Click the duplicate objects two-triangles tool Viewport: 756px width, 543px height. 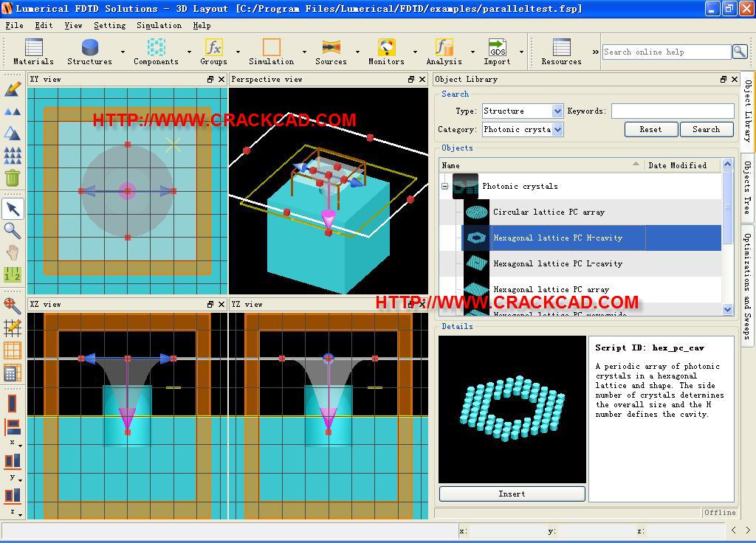(x=13, y=111)
